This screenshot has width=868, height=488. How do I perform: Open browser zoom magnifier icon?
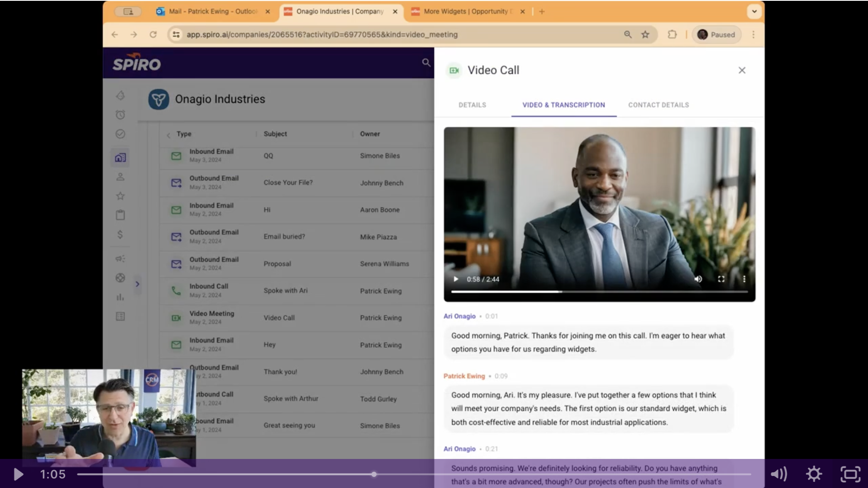coord(628,34)
